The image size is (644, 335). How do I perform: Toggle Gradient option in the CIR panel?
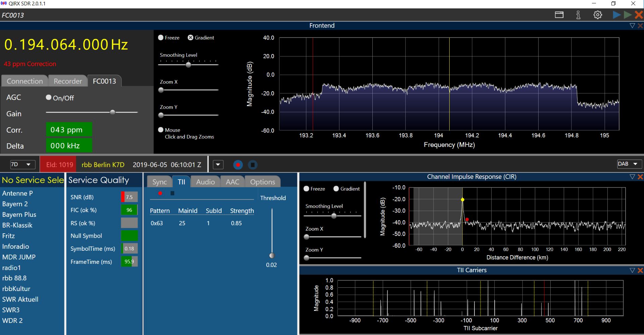336,189
